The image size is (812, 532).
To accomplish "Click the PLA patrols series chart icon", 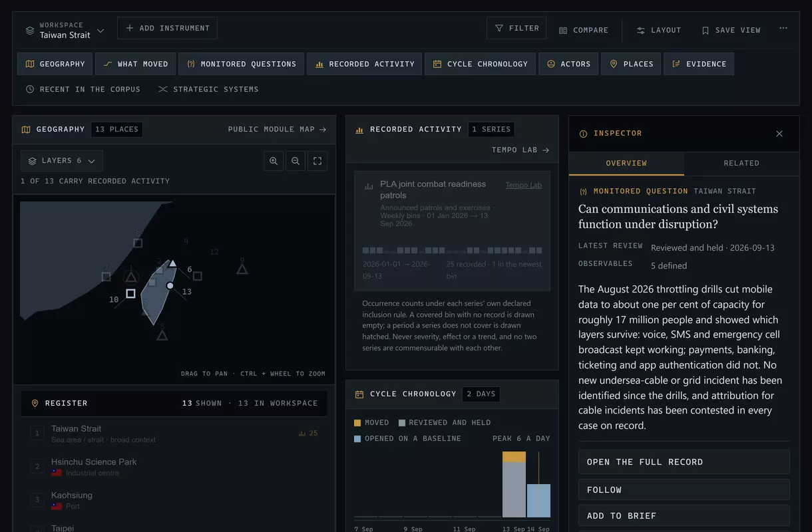I will (369, 187).
